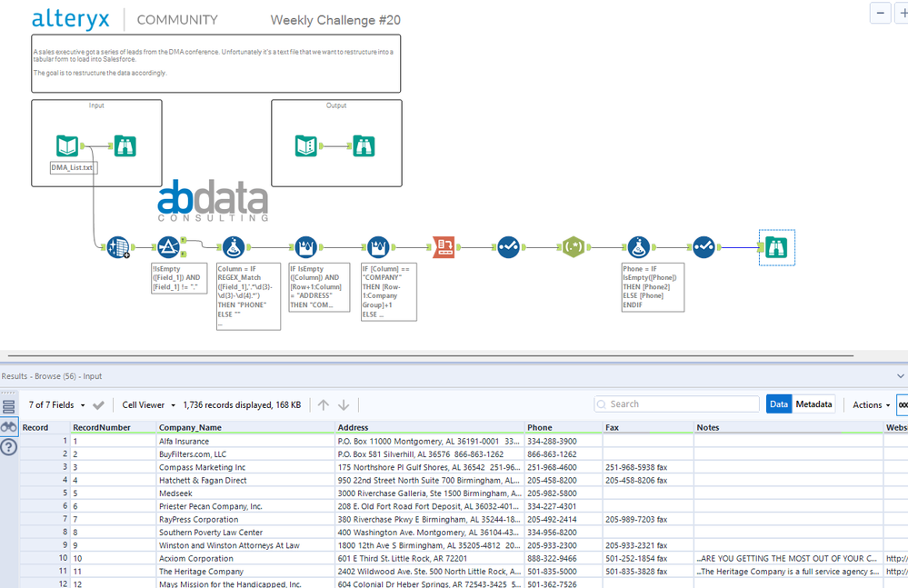
Task: Zoom out canvas with minus button
Action: [x=880, y=13]
